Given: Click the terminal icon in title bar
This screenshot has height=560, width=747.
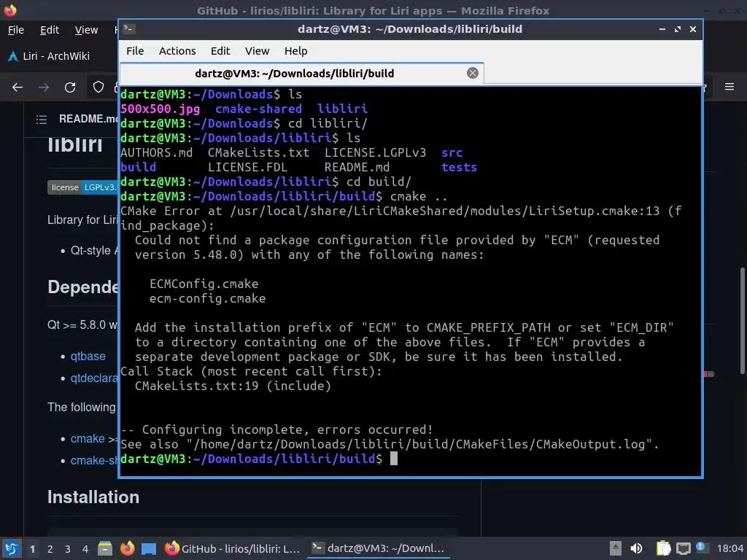Looking at the screenshot, I should click(128, 29).
